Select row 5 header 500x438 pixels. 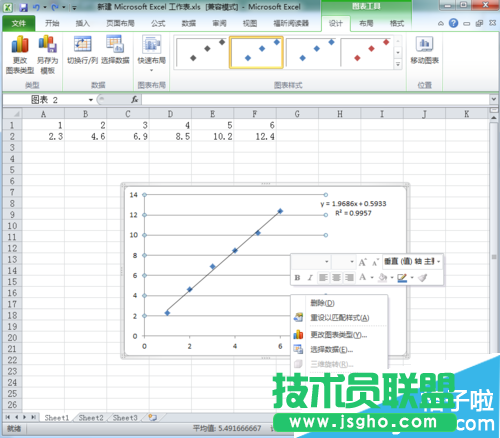(x=12, y=170)
